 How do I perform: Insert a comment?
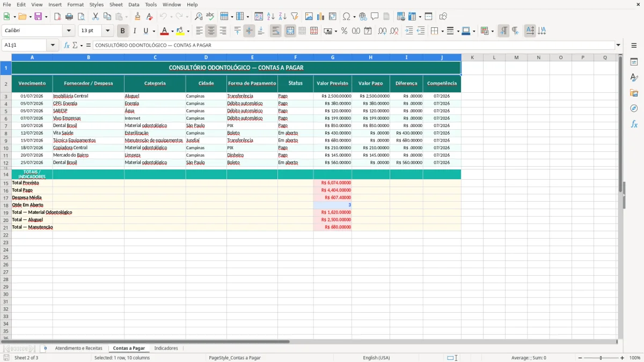point(374,17)
